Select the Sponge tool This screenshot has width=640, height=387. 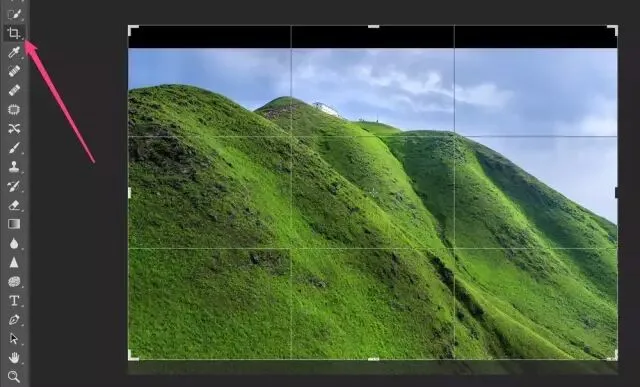coord(14,282)
